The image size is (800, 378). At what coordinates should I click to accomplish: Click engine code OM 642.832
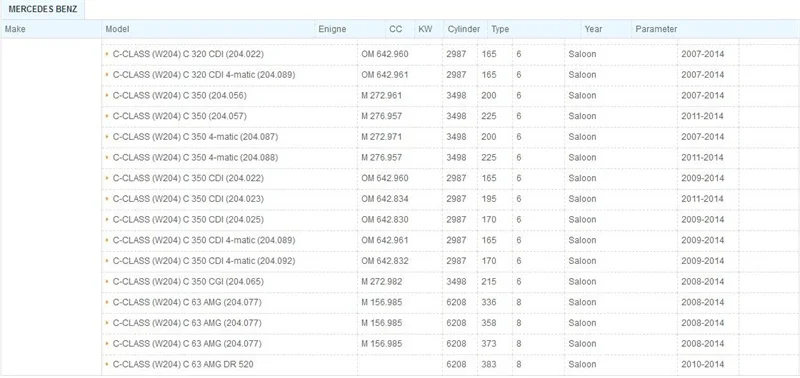[385, 261]
